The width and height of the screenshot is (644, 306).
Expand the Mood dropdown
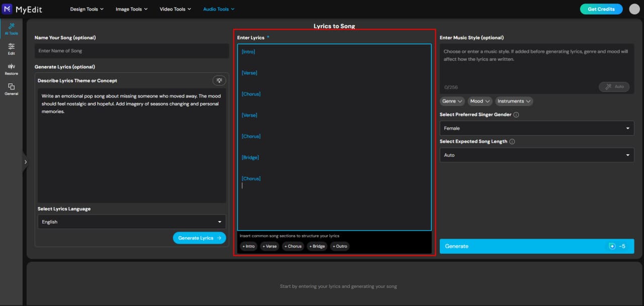click(x=479, y=101)
